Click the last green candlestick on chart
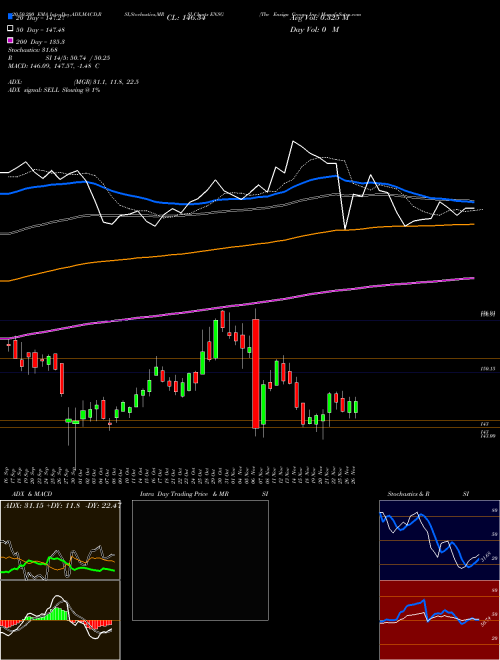The image size is (500, 660). pyautogui.click(x=356, y=407)
